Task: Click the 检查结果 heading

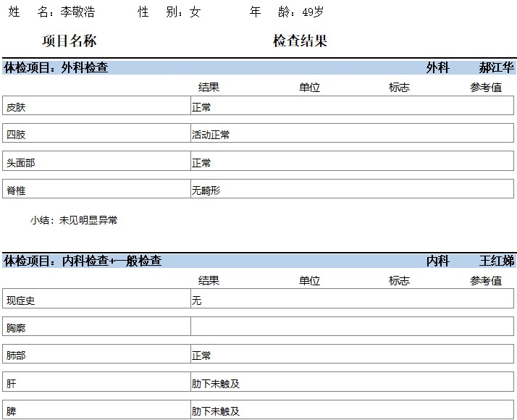Action: (300, 41)
